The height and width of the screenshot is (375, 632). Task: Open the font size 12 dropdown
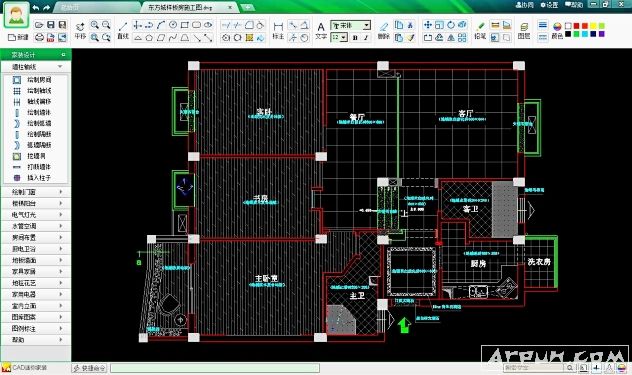(339, 38)
